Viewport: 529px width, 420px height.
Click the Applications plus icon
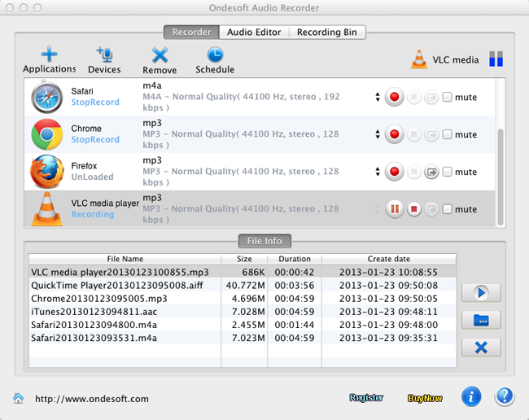pos(50,54)
